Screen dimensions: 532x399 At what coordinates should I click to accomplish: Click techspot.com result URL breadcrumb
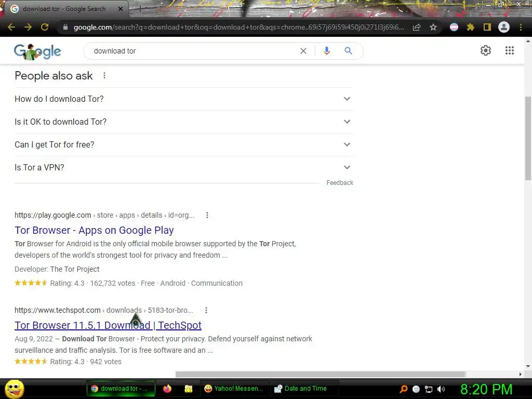click(x=103, y=310)
